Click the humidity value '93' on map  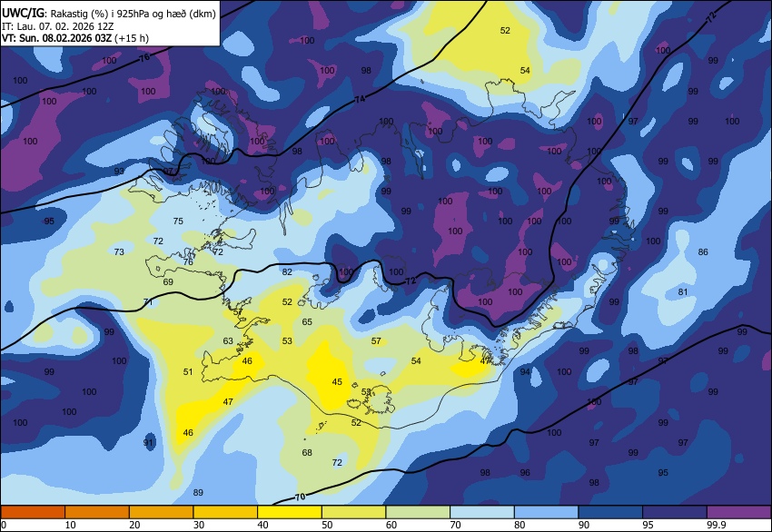click(119, 172)
